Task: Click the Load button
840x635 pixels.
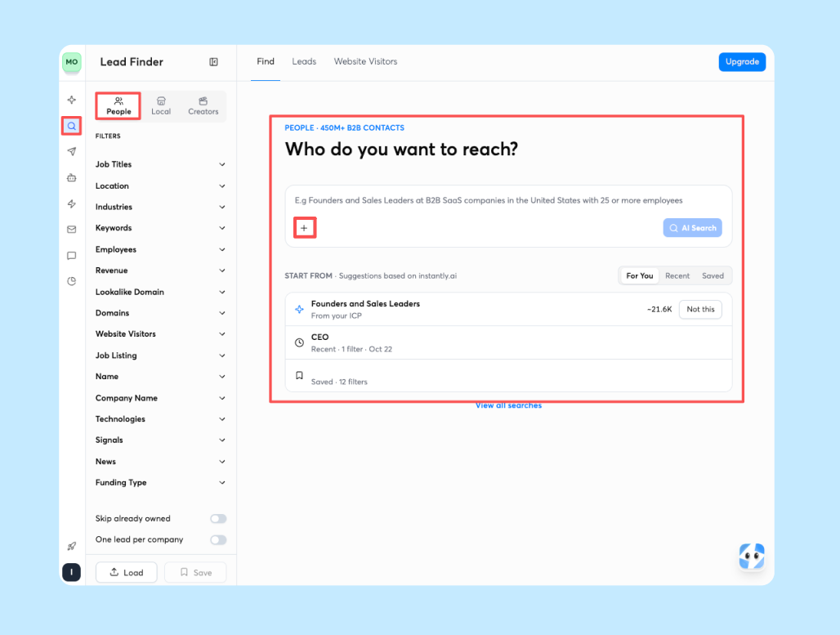Action: (x=127, y=572)
